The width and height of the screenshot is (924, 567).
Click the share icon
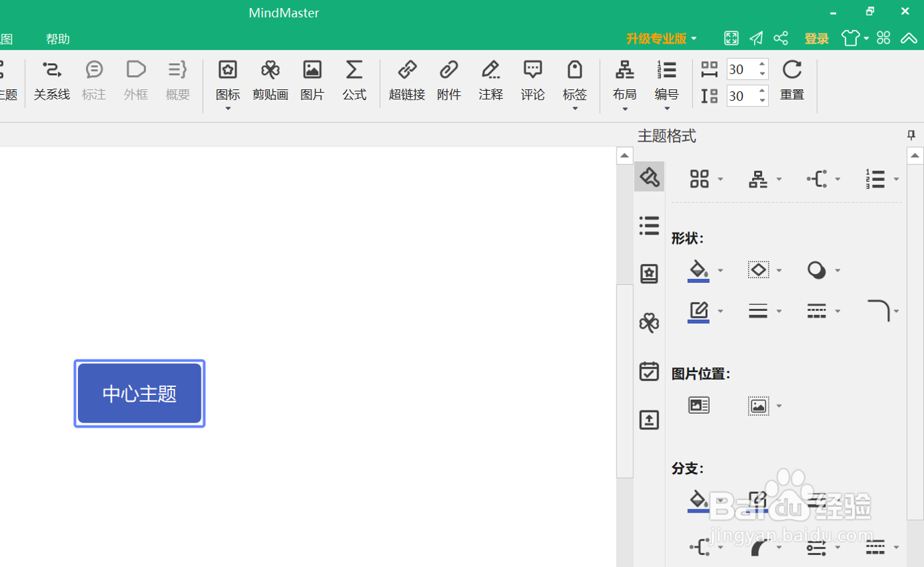[781, 38]
